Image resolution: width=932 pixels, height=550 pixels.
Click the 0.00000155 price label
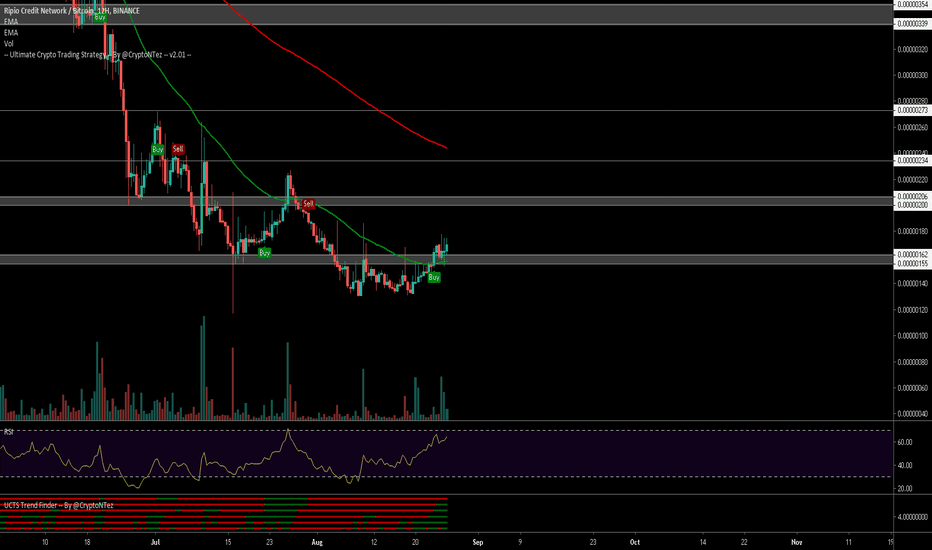click(912, 263)
